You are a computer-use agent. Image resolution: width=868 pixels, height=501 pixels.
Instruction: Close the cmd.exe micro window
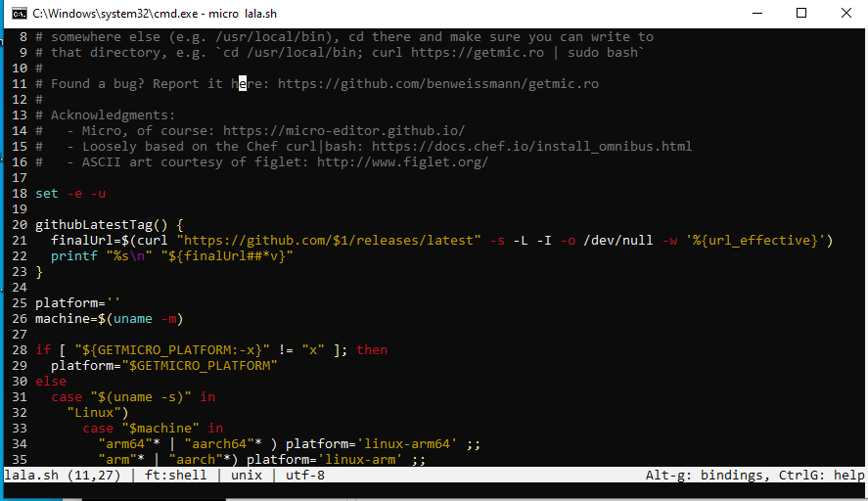click(x=845, y=14)
